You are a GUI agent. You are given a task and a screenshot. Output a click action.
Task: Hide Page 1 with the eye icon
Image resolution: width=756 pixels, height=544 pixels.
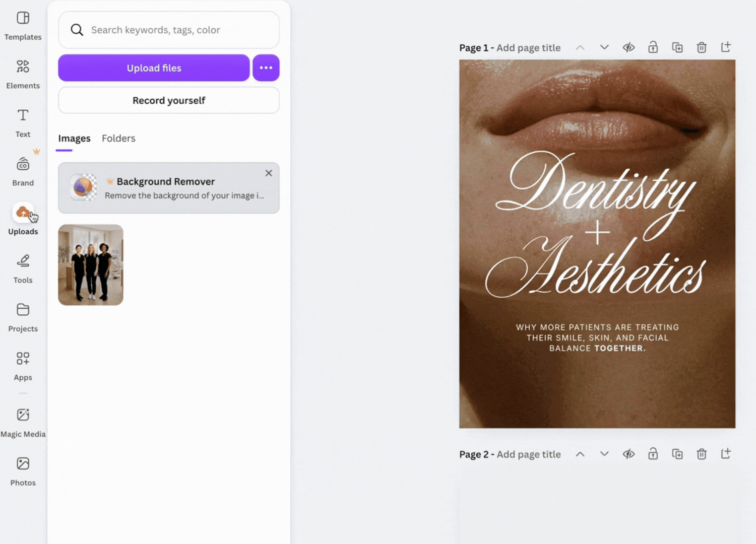tap(628, 47)
